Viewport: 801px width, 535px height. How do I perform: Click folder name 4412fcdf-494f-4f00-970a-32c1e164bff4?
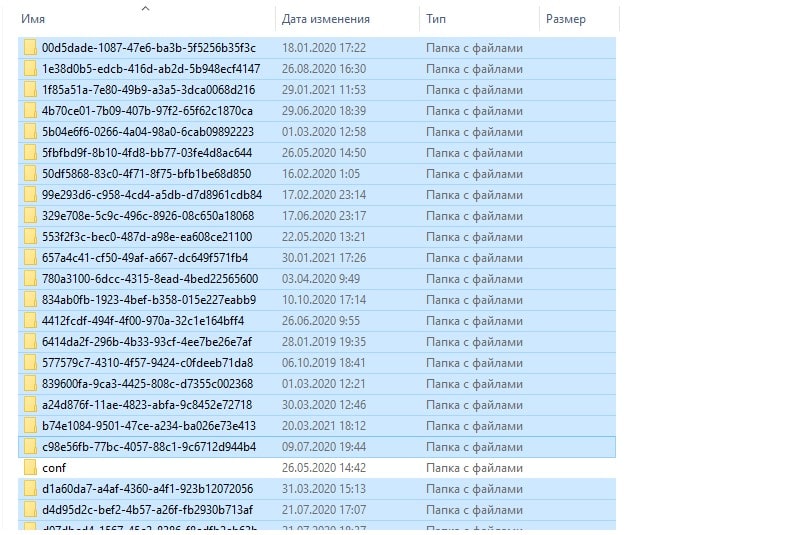pos(143,320)
